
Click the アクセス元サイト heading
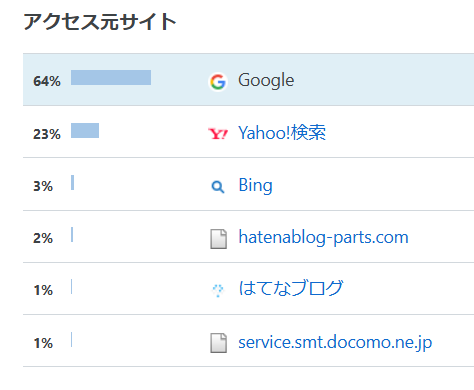tap(100, 22)
